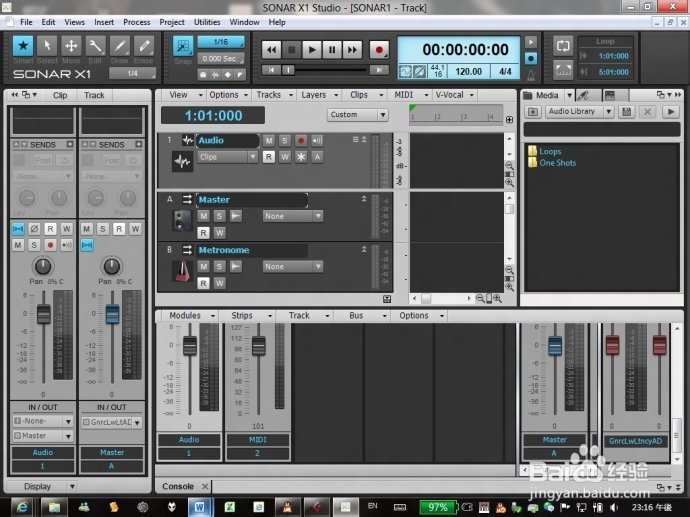
Task: Open Master bus output None dropdown
Action: (293, 216)
